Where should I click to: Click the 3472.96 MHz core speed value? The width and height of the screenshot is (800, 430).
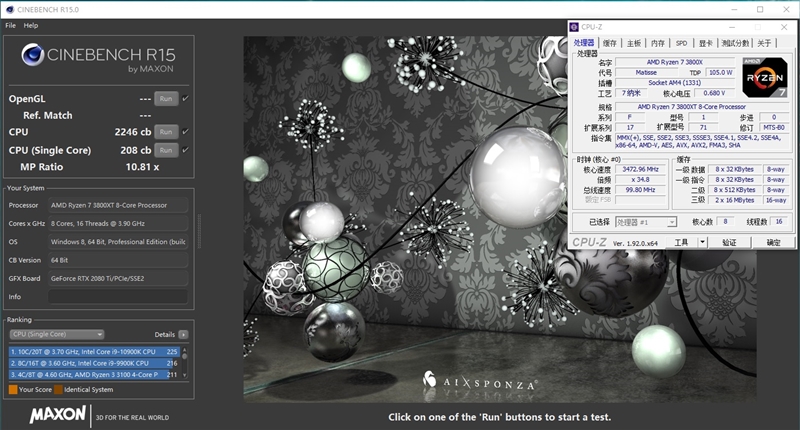click(x=640, y=169)
